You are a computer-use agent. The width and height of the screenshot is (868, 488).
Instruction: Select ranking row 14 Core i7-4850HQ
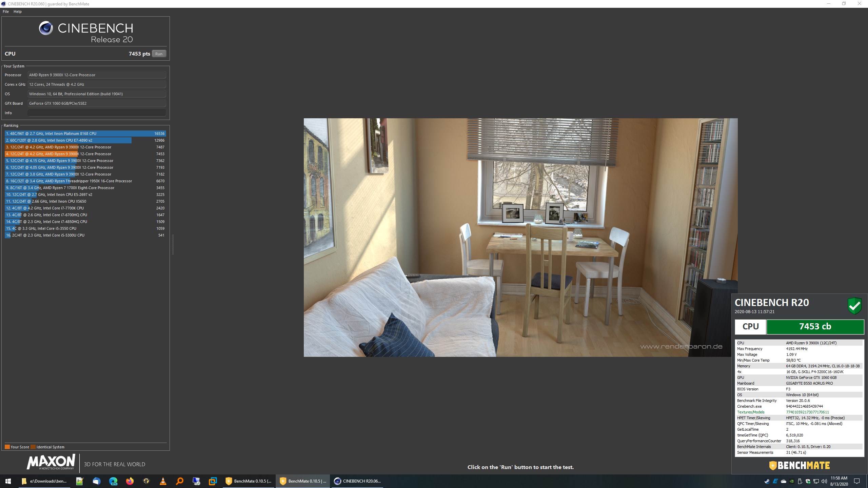pyautogui.click(x=85, y=222)
